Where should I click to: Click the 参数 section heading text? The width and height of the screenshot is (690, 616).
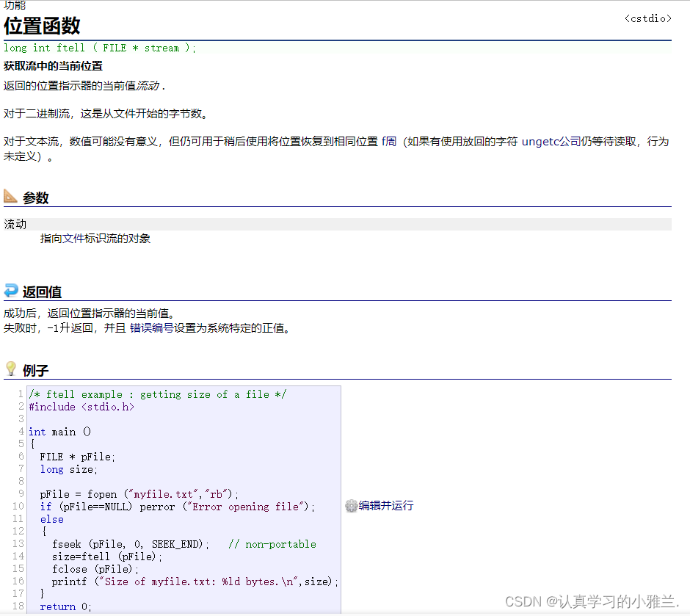36,198
